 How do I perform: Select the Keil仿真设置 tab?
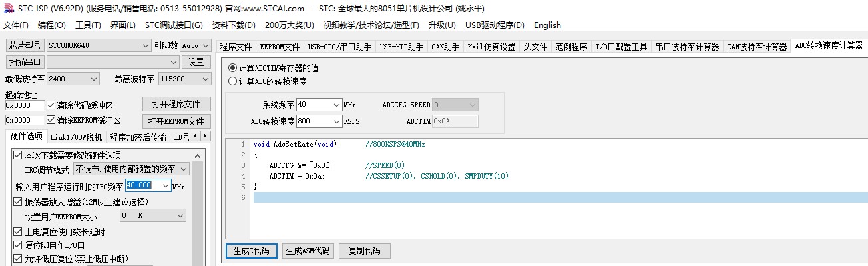(491, 47)
